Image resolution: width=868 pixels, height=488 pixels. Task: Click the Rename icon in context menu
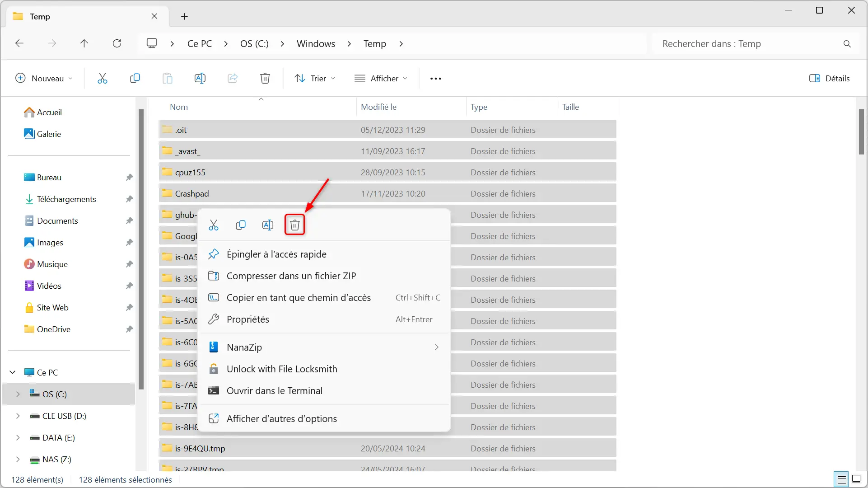268,225
